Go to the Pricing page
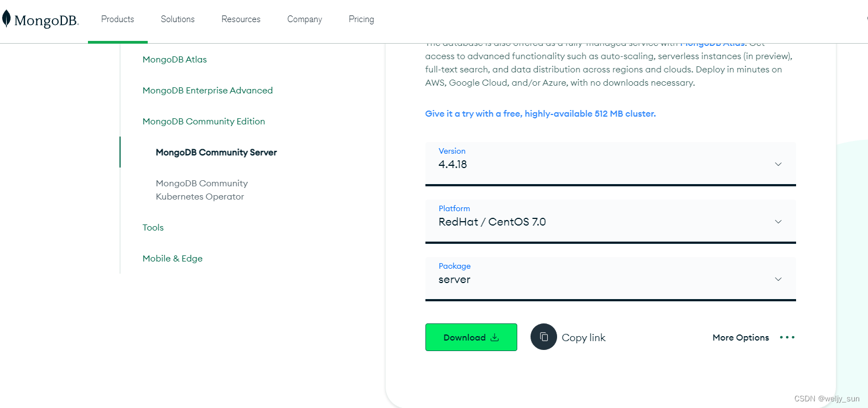The height and width of the screenshot is (408, 868). 361,19
